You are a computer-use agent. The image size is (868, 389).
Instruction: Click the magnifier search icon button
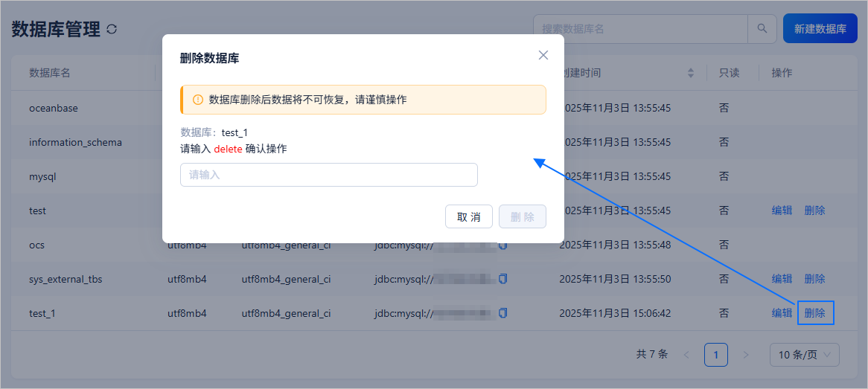[762, 28]
